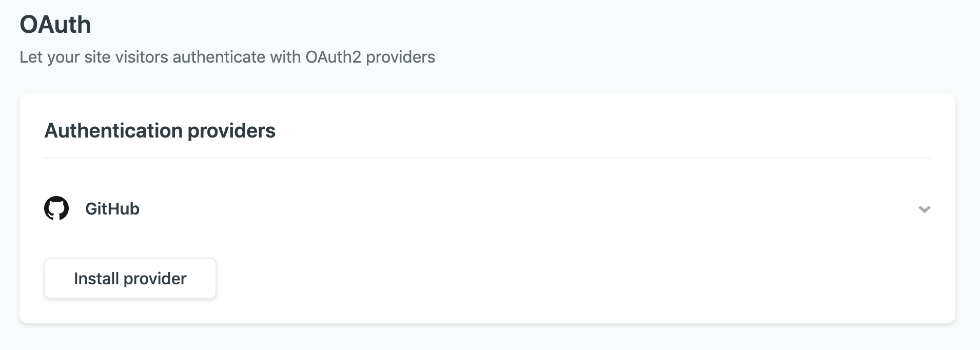The image size is (980, 350).
Task: Click the empty middle of GitHub row
Action: coord(487,209)
